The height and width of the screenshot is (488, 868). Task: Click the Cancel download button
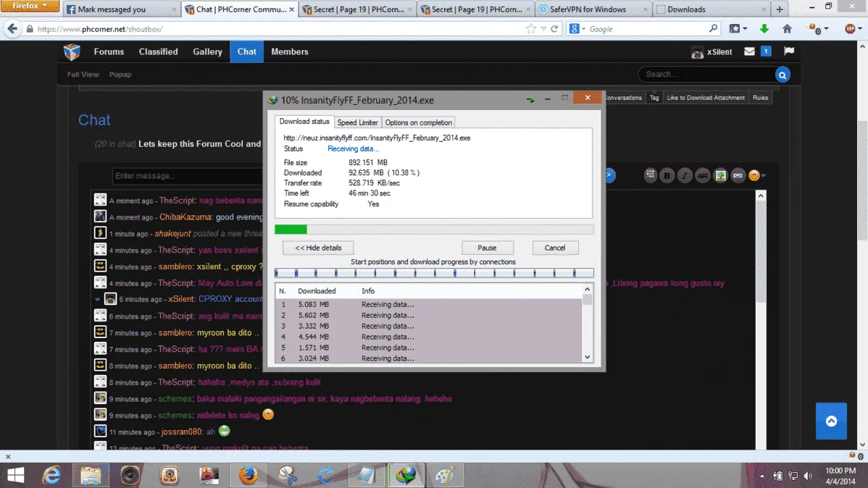pyautogui.click(x=555, y=248)
